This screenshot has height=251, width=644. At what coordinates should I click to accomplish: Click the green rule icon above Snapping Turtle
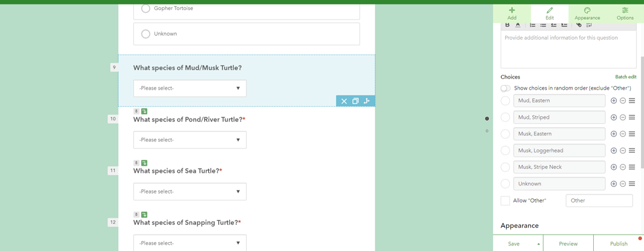144,214
